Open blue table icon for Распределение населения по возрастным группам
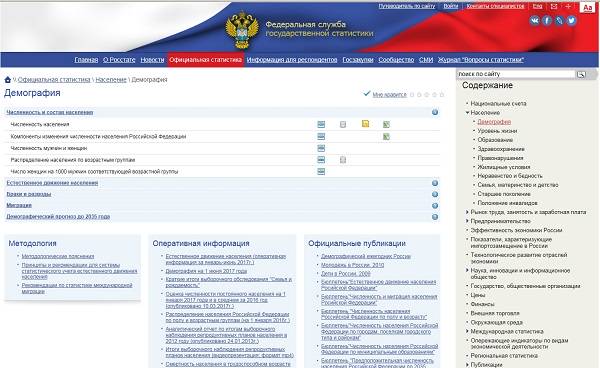 click(x=321, y=160)
